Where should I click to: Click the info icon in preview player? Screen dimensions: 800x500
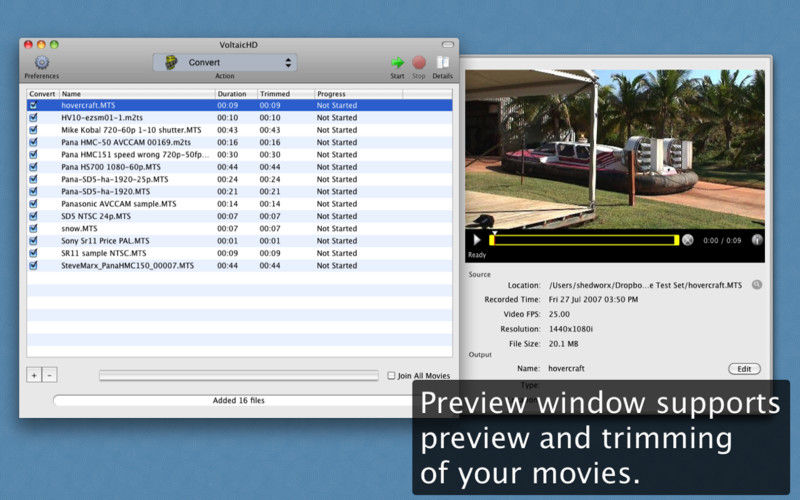coord(757,240)
